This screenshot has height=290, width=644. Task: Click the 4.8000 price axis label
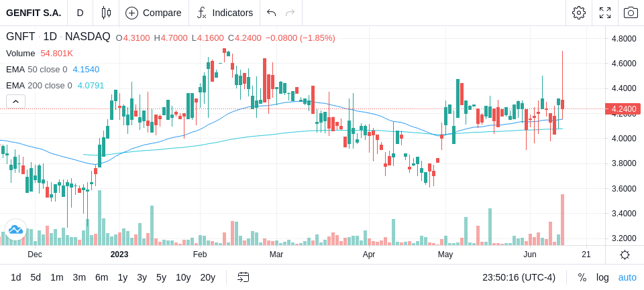point(624,39)
